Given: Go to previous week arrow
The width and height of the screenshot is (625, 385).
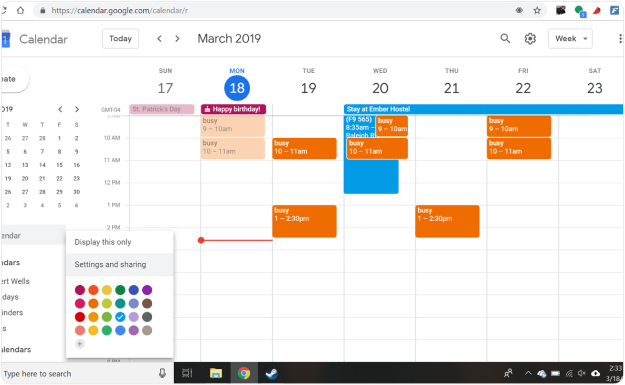Looking at the screenshot, I should pyautogui.click(x=159, y=39).
